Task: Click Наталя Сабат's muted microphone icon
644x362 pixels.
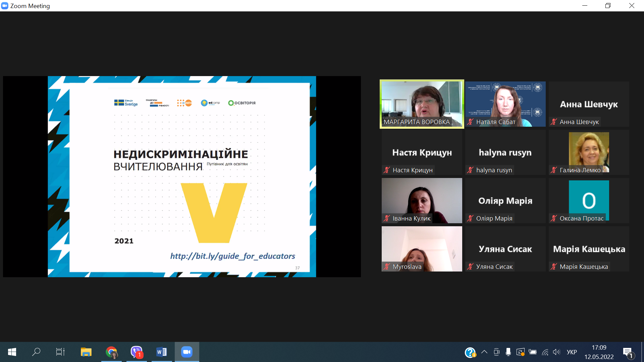Action: click(470, 122)
